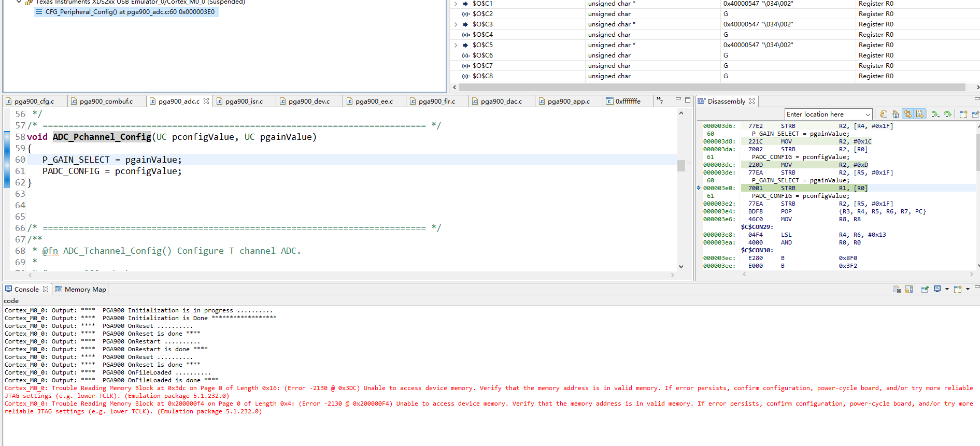
Task: Click the Home icon in Disassembly toolbar
Action: click(896, 114)
